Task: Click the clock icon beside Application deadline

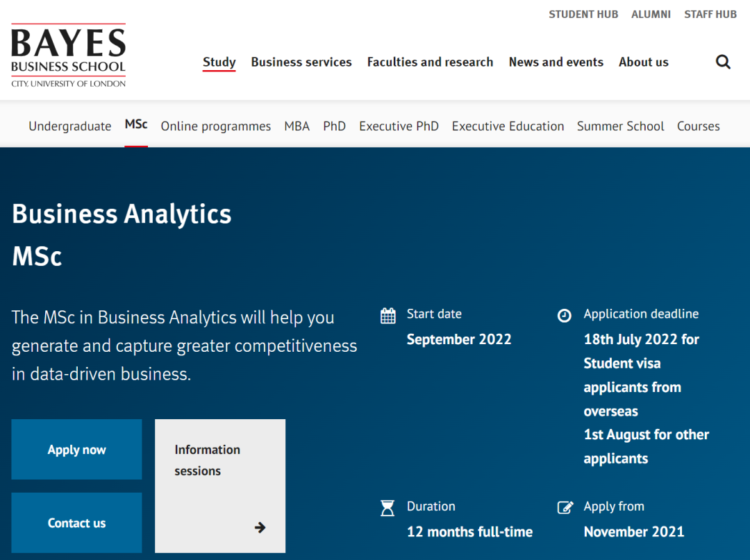Action: 565,316
